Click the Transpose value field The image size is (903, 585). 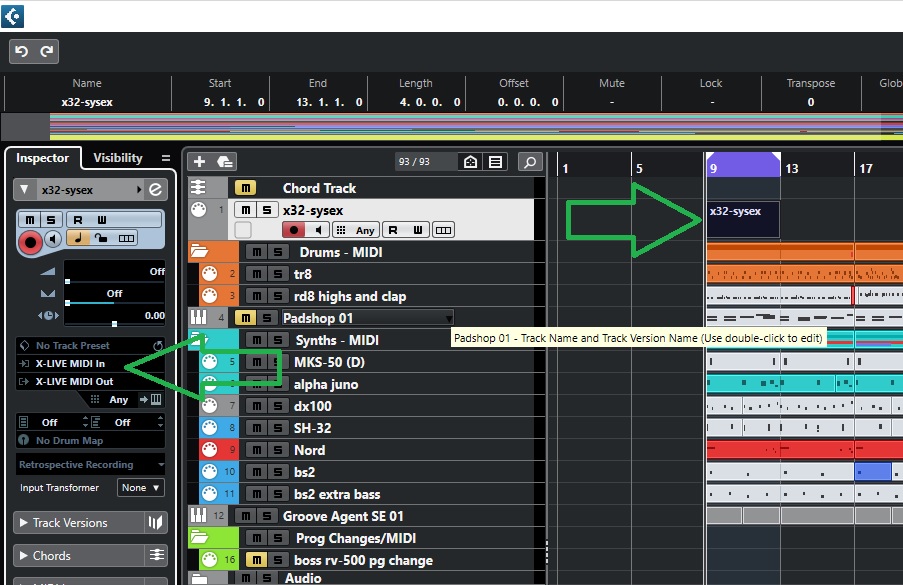tap(810, 102)
